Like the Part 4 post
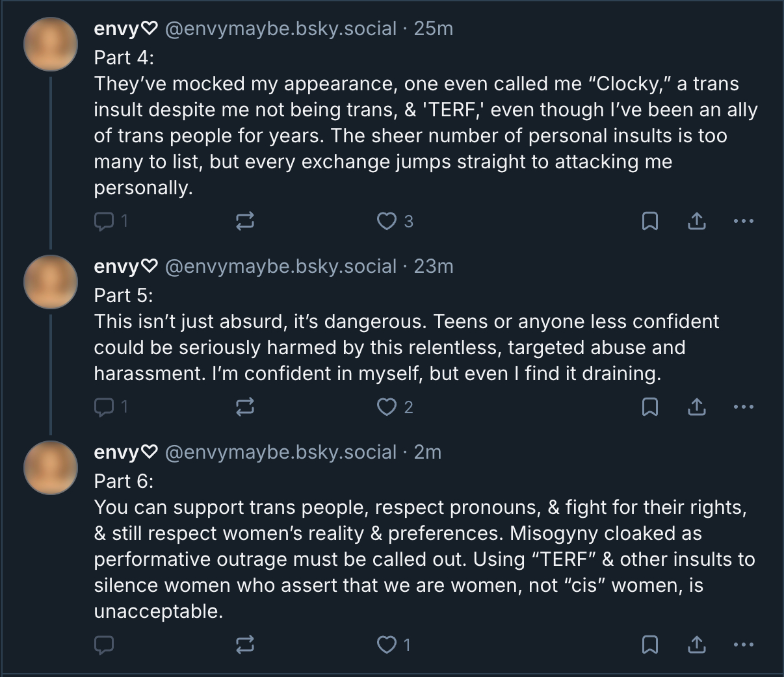 pyautogui.click(x=387, y=222)
